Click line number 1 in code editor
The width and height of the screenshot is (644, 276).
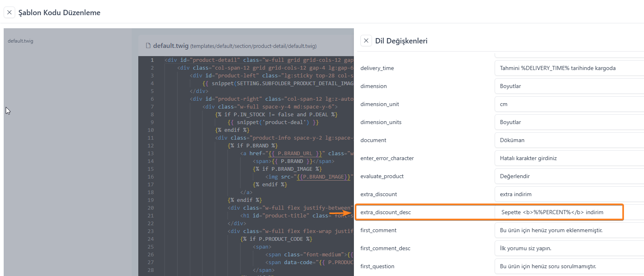[x=152, y=60]
